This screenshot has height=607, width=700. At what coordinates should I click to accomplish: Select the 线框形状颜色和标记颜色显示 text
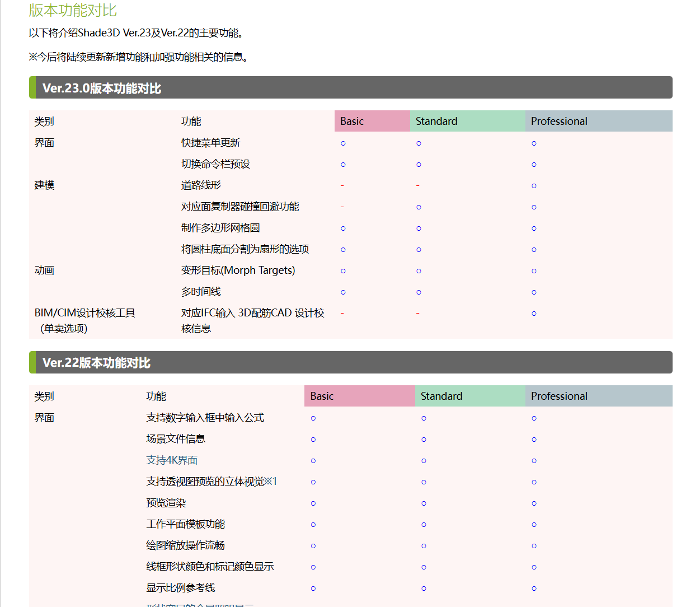(x=210, y=567)
